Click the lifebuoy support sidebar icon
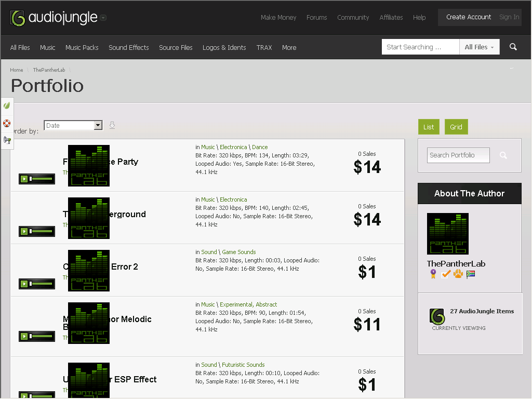 click(7, 123)
